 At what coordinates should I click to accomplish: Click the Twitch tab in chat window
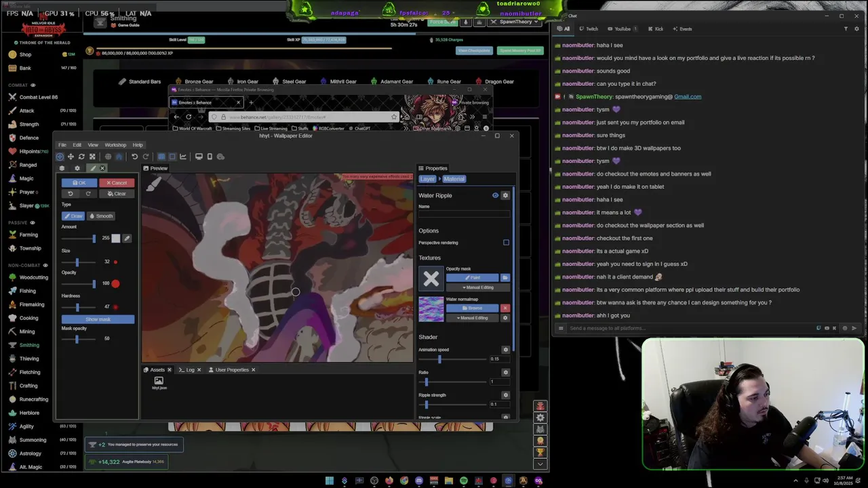(x=588, y=29)
